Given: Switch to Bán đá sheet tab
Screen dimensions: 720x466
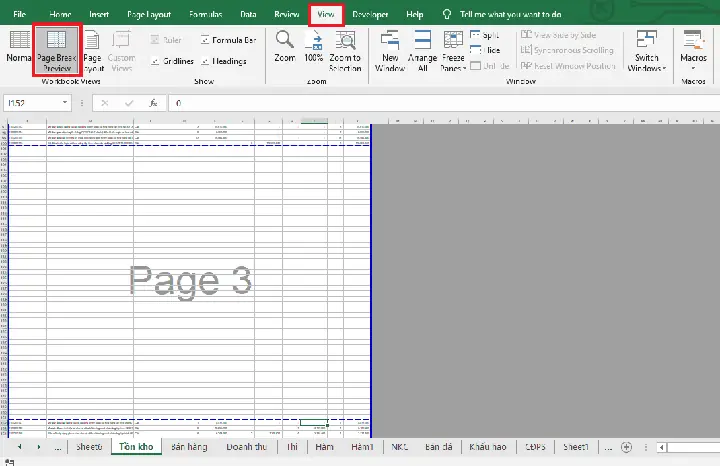Looking at the screenshot, I should tap(439, 447).
